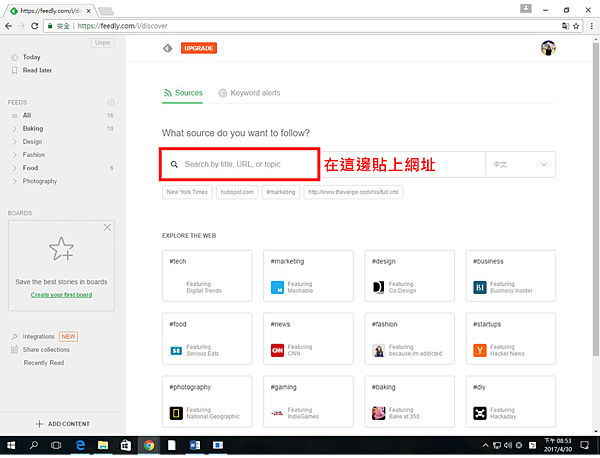Screen dimensions: 600x458
Task: Click the plus icon next to ADD CONTENT
Action: pos(39,424)
